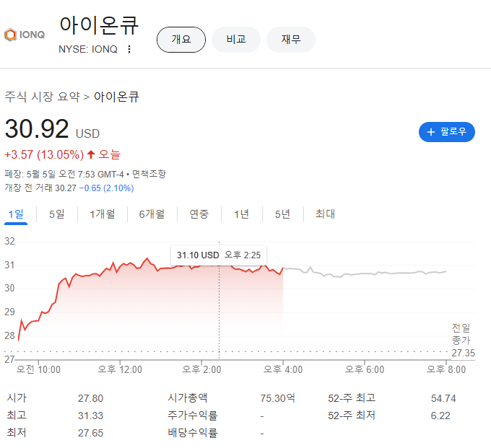Viewport: 491px width, 448px height.
Task: Select the 최대 max chart range
Action: tap(325, 214)
